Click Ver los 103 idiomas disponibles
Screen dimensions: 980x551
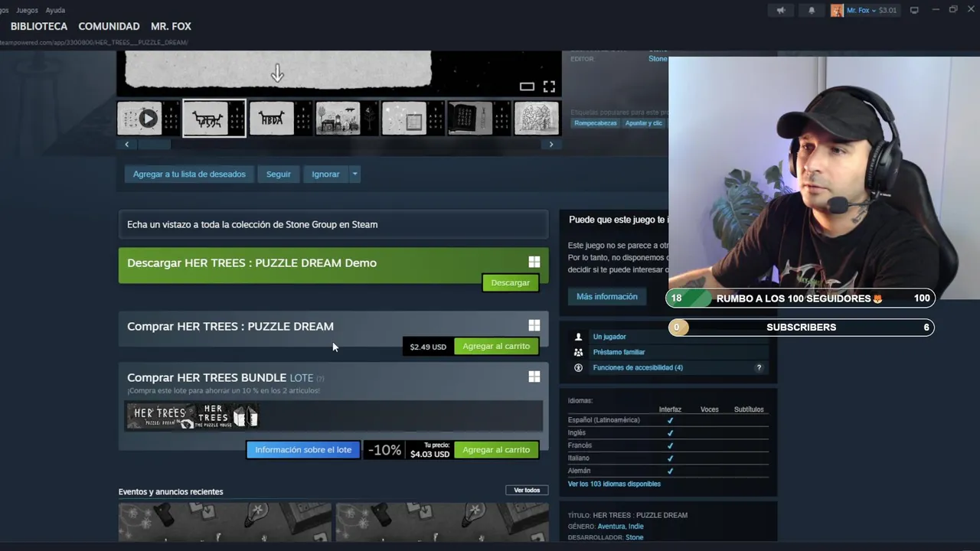pyautogui.click(x=614, y=484)
